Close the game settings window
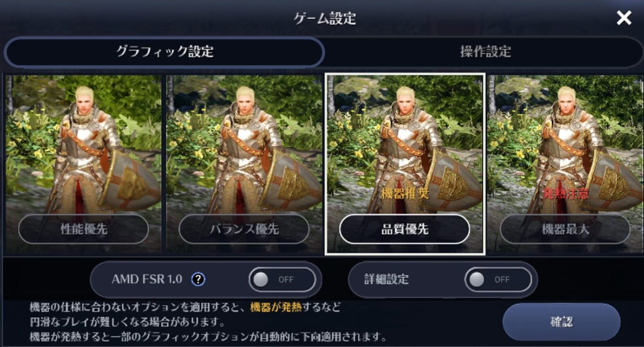The width and height of the screenshot is (644, 347). [x=624, y=18]
